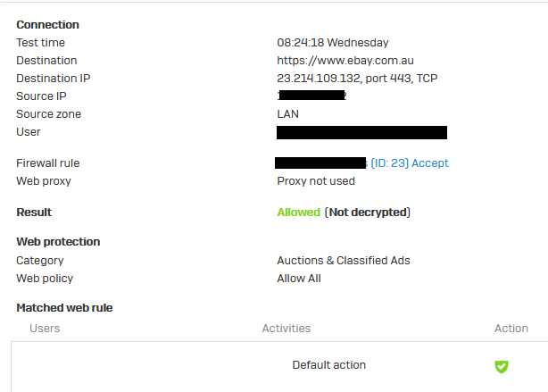Click the Default action row text

pyautogui.click(x=328, y=364)
